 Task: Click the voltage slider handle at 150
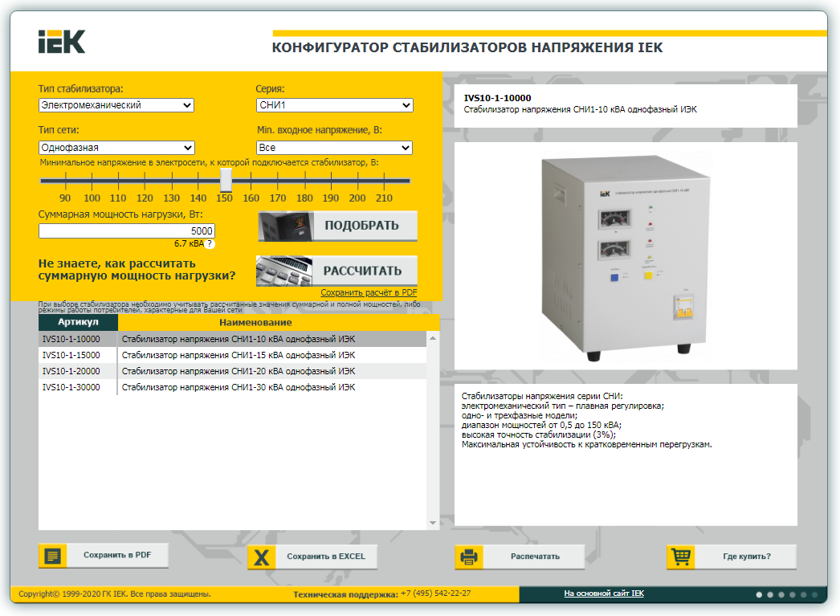[226, 180]
